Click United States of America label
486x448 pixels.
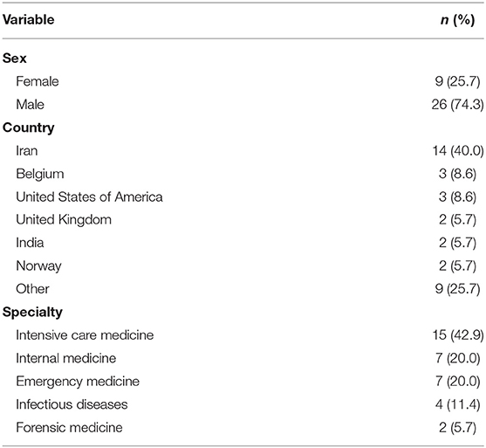[x=89, y=197]
